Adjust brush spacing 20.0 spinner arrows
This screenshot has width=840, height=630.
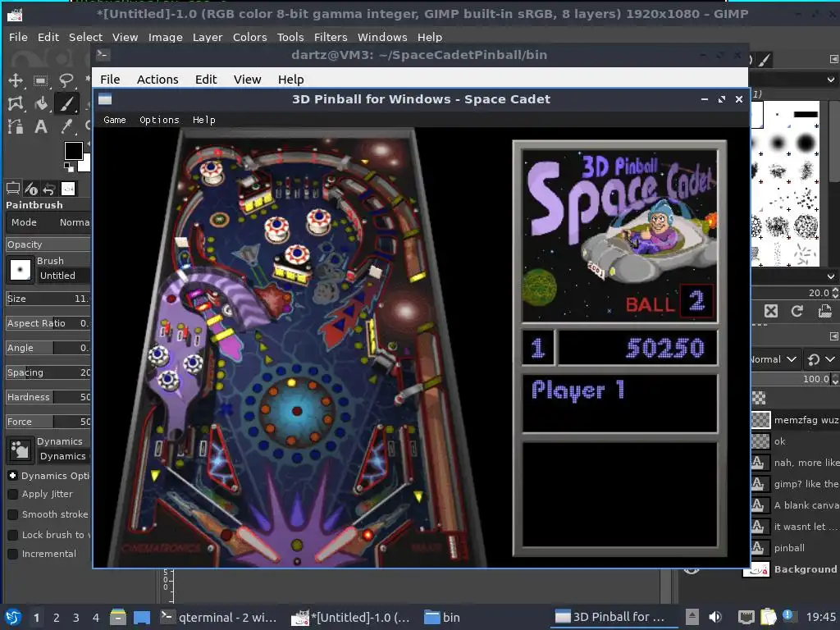pos(834,293)
